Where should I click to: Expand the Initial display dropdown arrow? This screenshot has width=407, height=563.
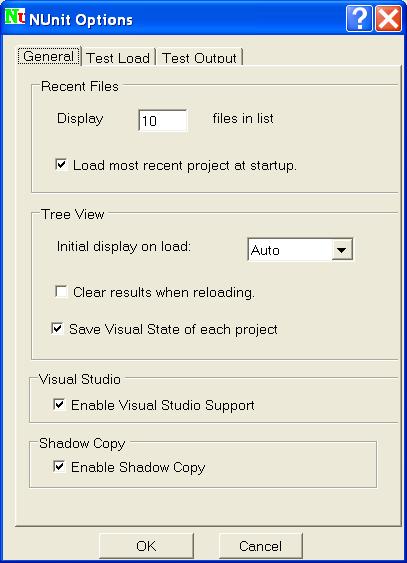[x=341, y=250]
